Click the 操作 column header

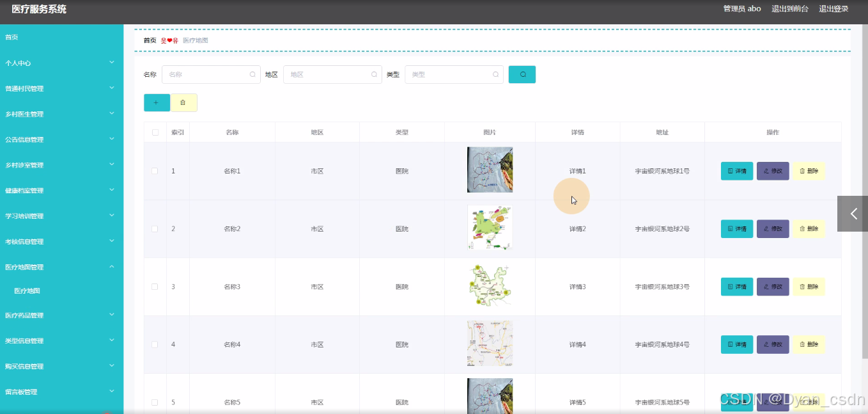click(773, 132)
